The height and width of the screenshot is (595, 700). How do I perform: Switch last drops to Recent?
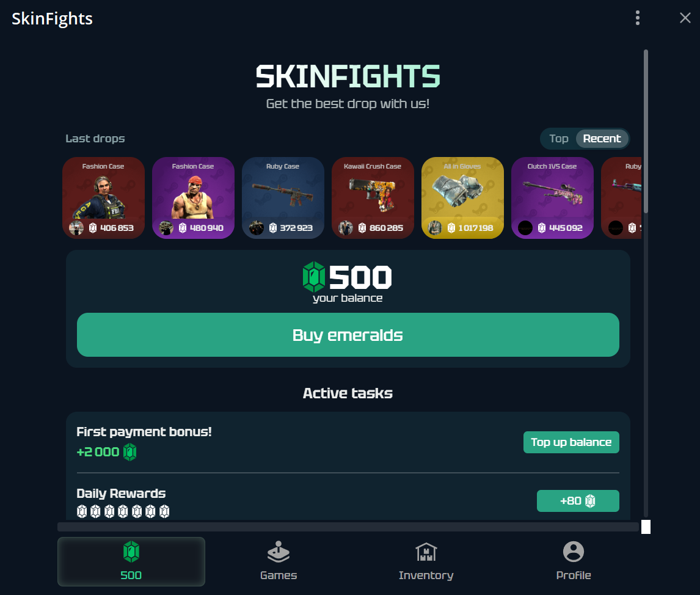[602, 139]
